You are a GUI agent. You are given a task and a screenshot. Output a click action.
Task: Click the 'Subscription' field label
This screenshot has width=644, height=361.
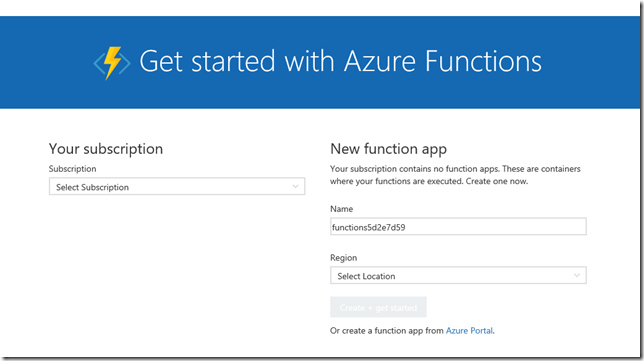[x=73, y=169]
